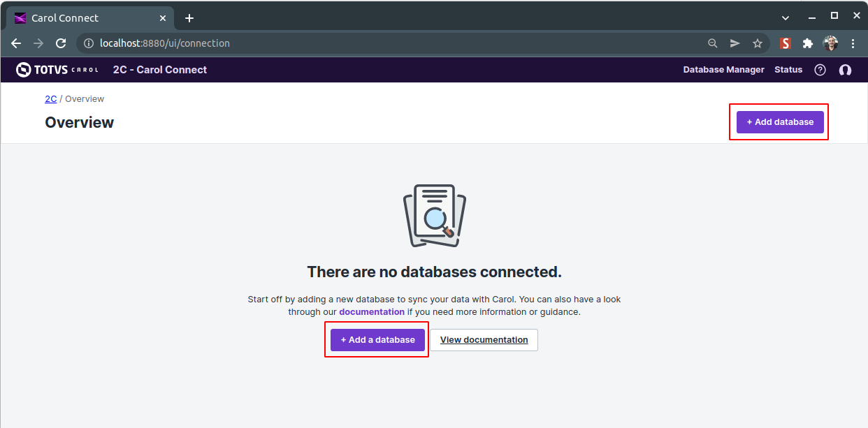Click the site information icon in the address bar
The height and width of the screenshot is (428, 868).
click(x=89, y=43)
